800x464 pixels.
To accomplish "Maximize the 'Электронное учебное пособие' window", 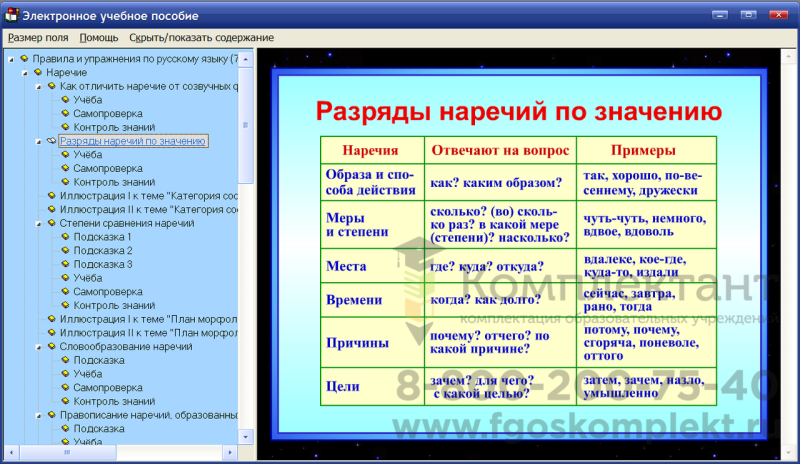I will (x=748, y=15).
